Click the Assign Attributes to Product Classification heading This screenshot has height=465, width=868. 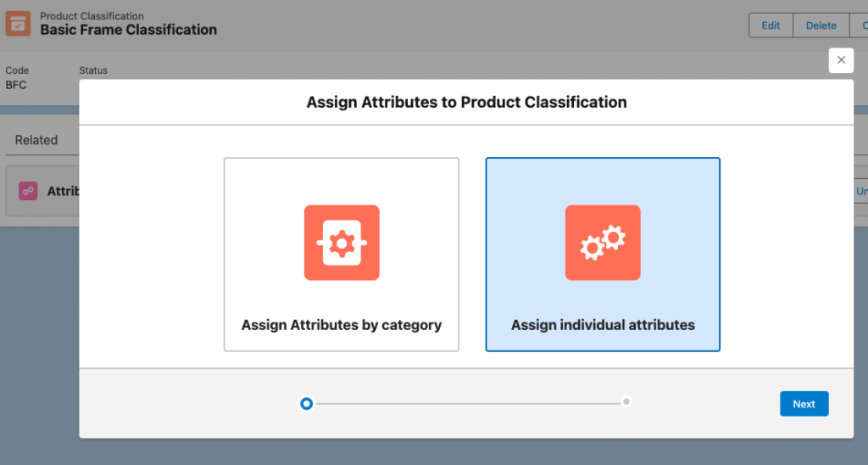[466, 103]
